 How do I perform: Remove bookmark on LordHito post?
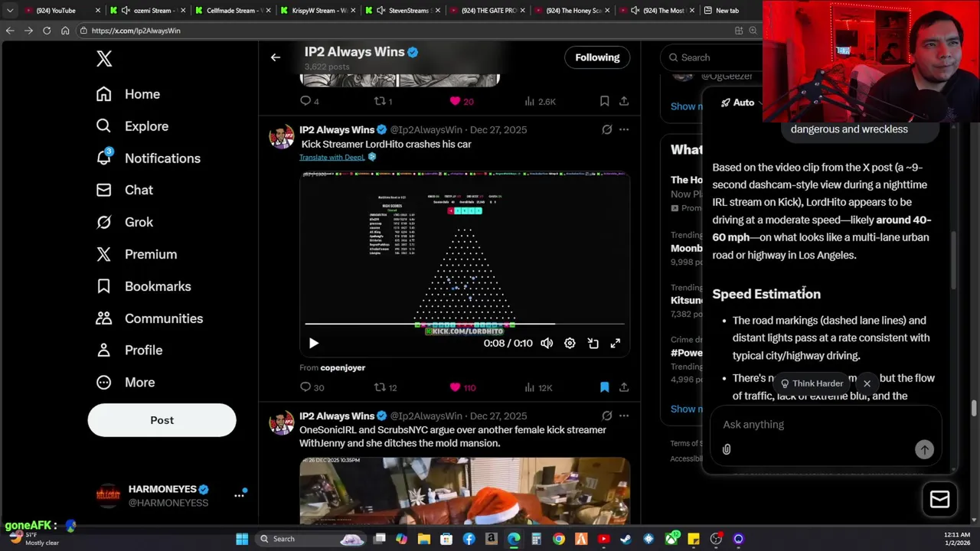604,387
